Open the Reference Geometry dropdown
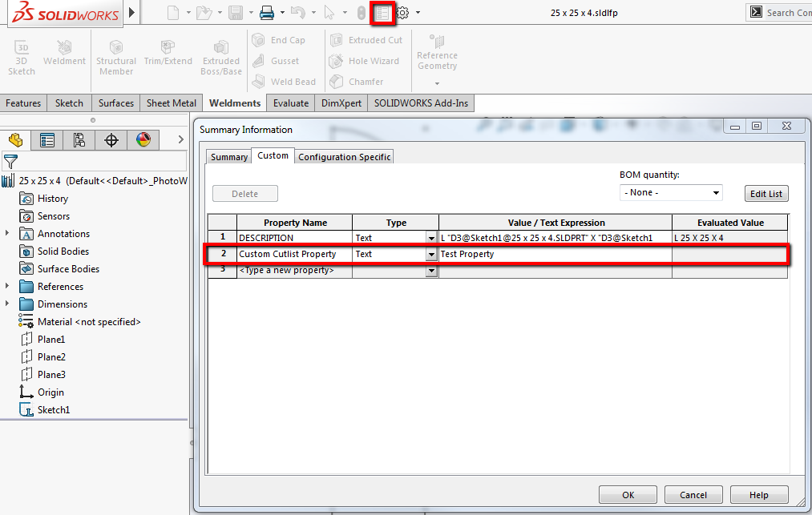Viewport: 812px width, 515px height. (437, 82)
